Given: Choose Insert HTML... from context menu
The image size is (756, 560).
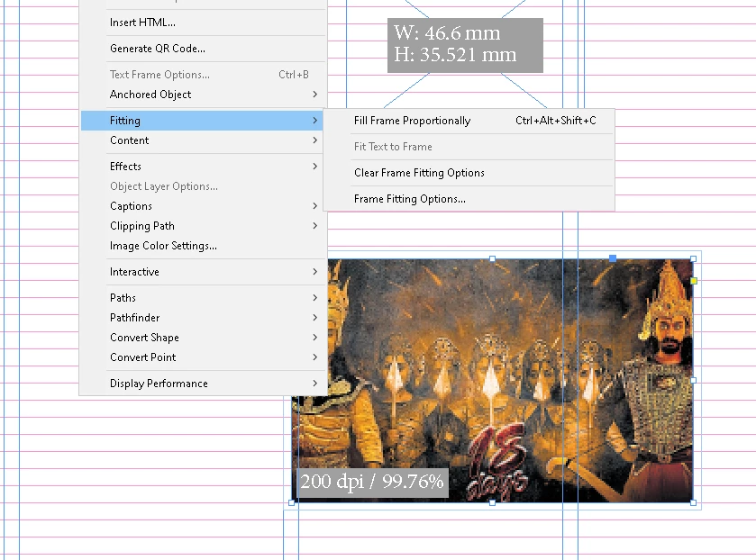Looking at the screenshot, I should (204, 23).
